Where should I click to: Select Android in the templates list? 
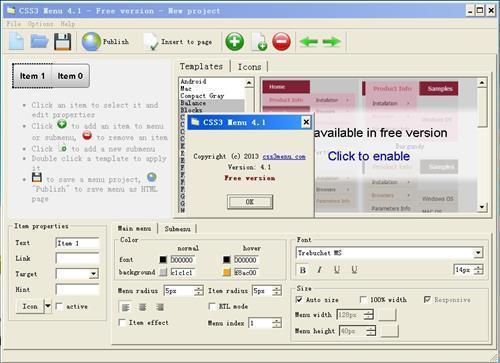click(193, 81)
